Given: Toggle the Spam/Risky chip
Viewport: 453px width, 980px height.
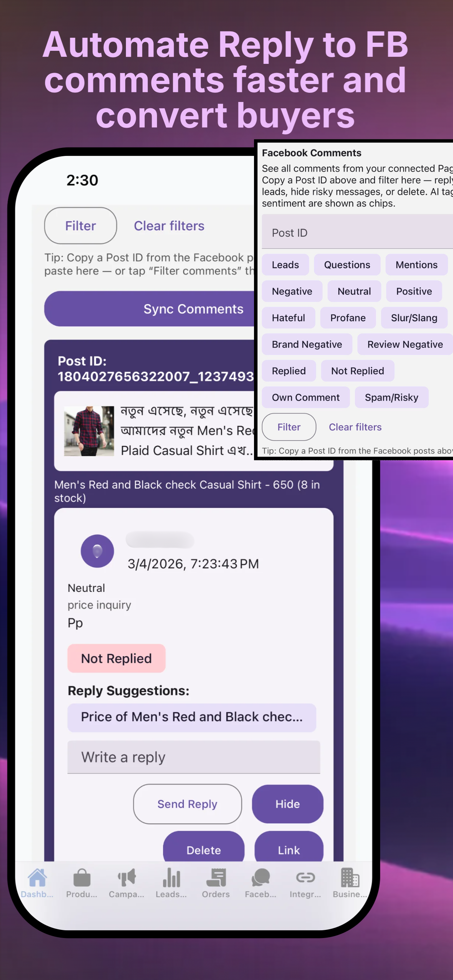Looking at the screenshot, I should [x=391, y=398].
